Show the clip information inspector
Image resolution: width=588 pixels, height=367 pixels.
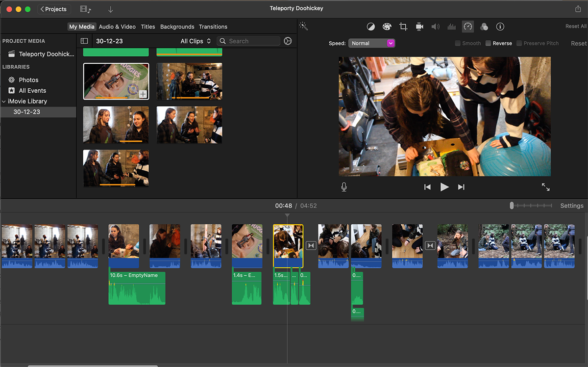[500, 26]
